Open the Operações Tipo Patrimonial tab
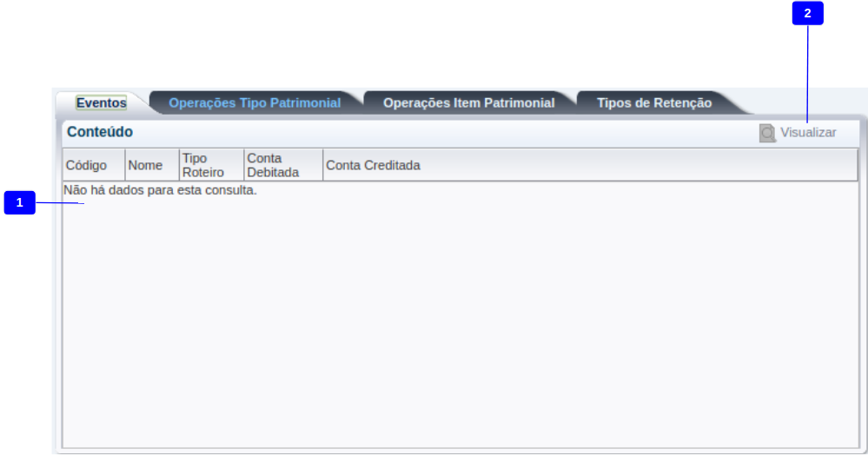This screenshot has height=455, width=868. (x=254, y=102)
